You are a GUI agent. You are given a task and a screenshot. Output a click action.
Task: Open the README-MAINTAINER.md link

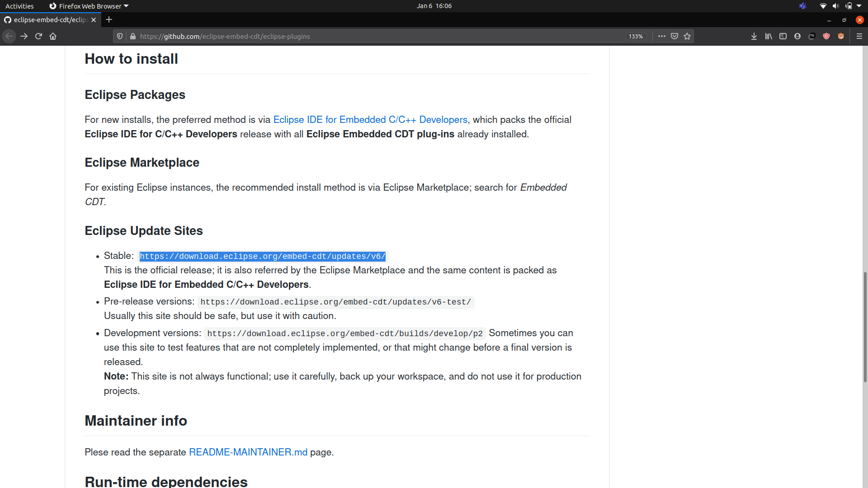(248, 452)
